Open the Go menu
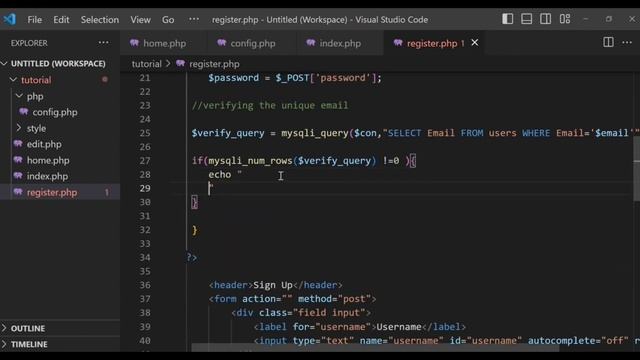This screenshot has height=360, width=640. 168,20
